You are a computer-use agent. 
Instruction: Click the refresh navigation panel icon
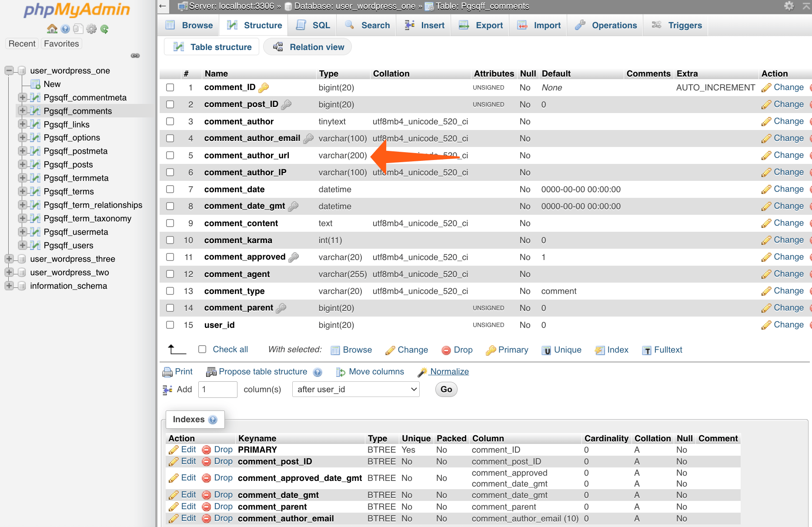(x=104, y=29)
